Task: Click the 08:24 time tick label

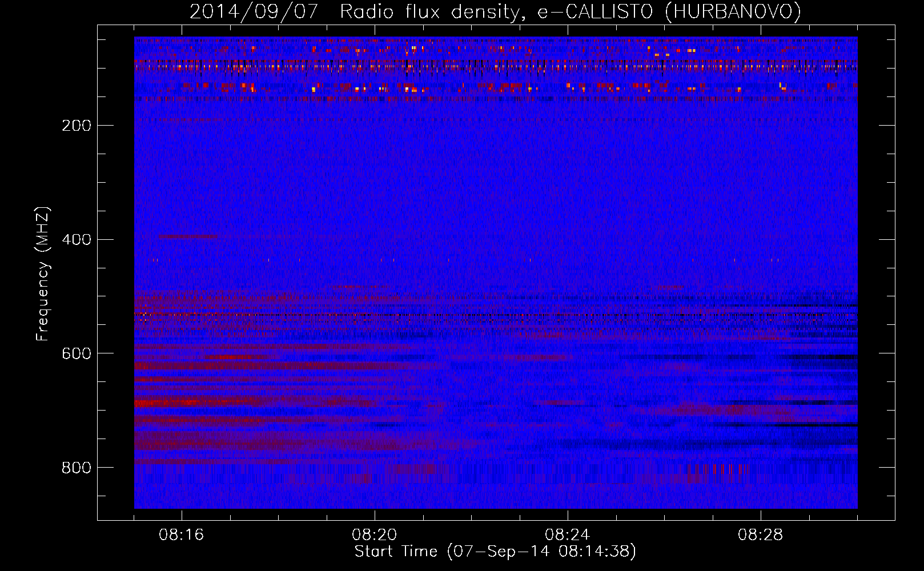Action: [568, 535]
